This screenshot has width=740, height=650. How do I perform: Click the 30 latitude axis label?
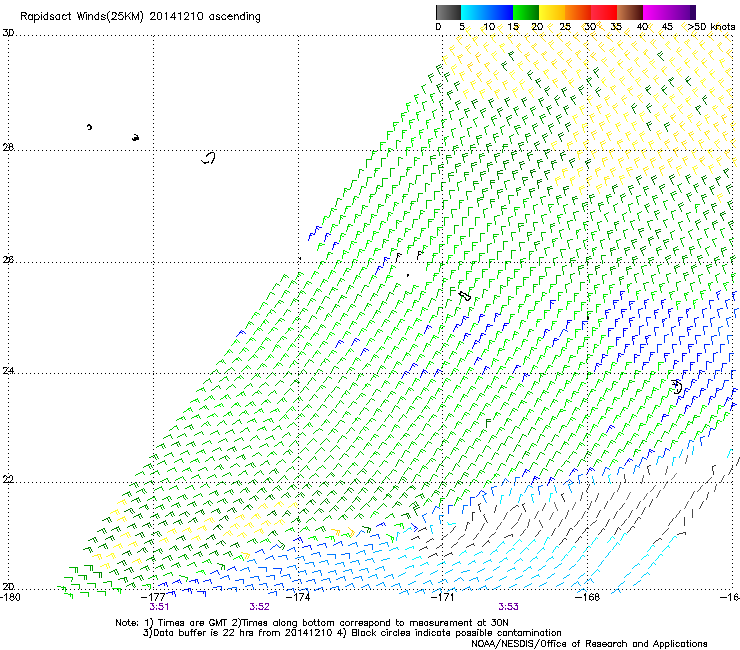click(x=8, y=33)
